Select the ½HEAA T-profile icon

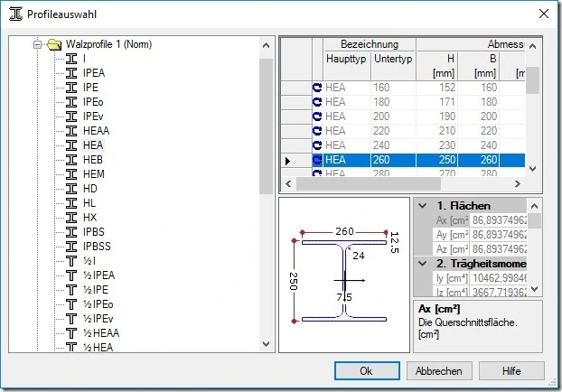click(x=71, y=333)
